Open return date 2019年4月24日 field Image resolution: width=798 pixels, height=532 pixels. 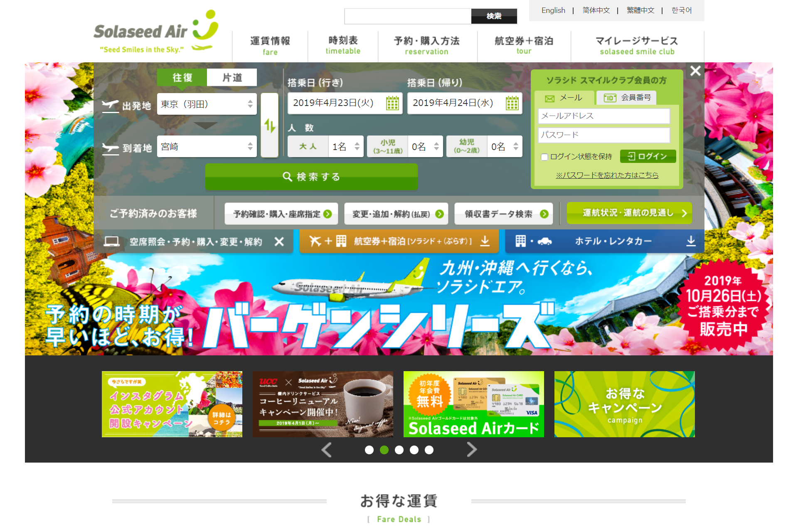pos(465,103)
